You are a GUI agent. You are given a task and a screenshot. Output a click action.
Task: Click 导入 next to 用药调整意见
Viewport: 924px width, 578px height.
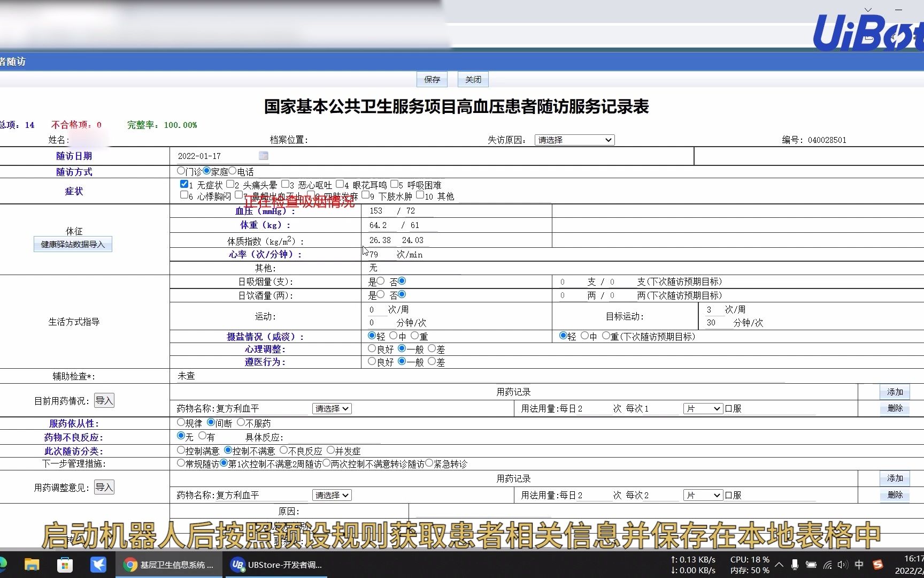click(x=104, y=487)
